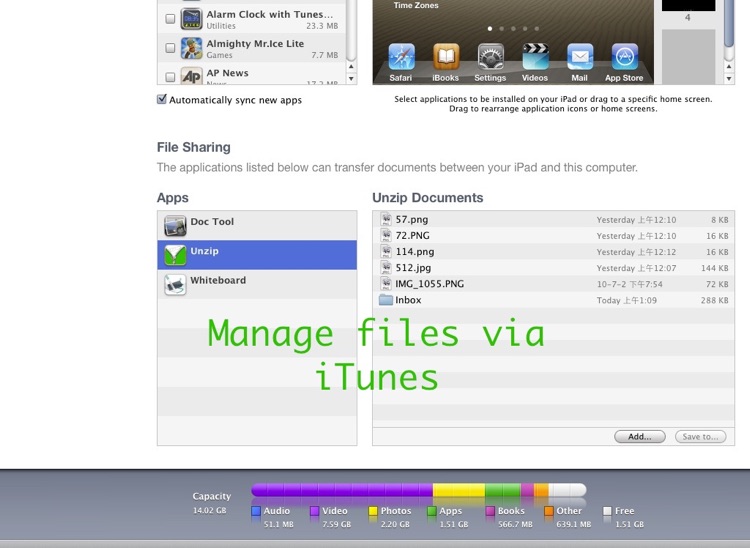Click the File Sharing heading
This screenshot has height=548, width=750.
[x=194, y=147]
